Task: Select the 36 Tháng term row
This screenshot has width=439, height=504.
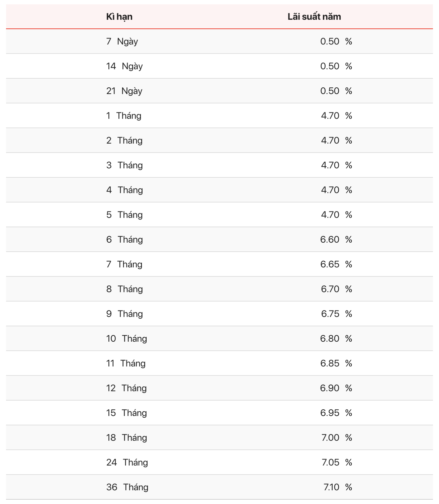Action: pos(219,487)
